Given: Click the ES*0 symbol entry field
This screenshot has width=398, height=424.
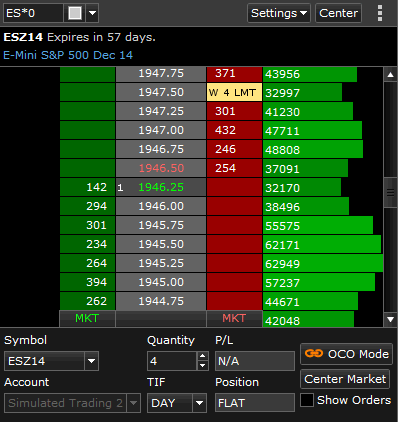Looking at the screenshot, I should [33, 13].
